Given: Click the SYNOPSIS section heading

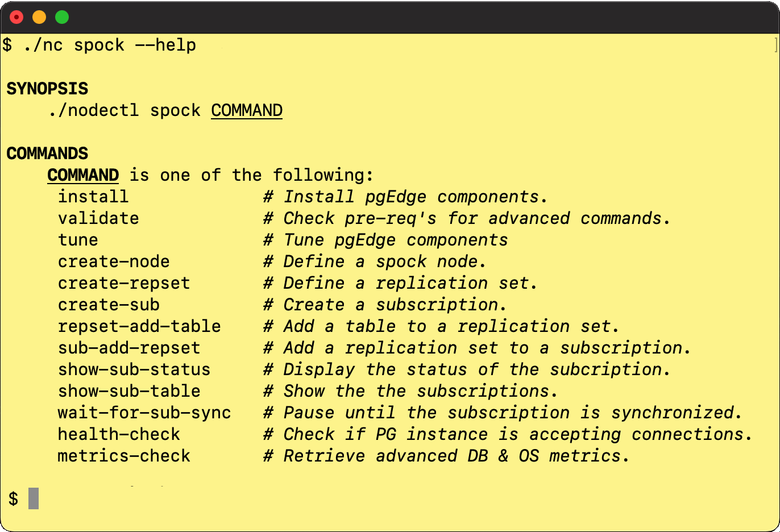Looking at the screenshot, I should click(x=47, y=89).
